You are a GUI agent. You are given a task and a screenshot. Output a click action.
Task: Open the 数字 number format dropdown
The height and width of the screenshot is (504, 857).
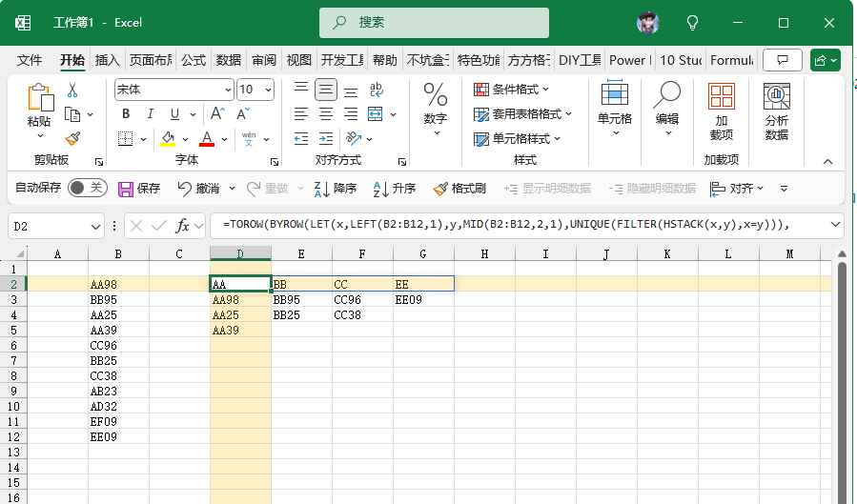pyautogui.click(x=436, y=110)
